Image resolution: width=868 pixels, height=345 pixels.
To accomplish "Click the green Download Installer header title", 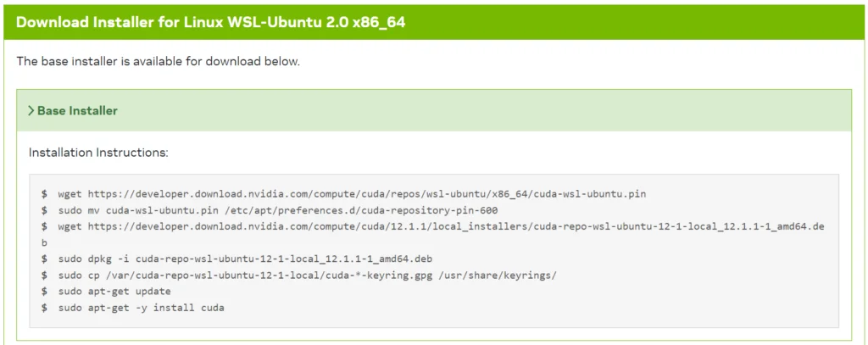I will coord(210,22).
